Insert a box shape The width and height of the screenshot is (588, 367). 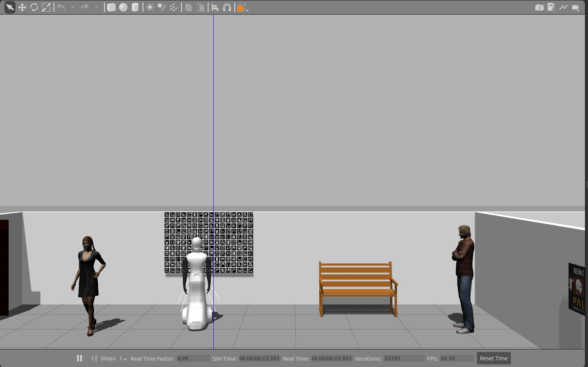111,7
